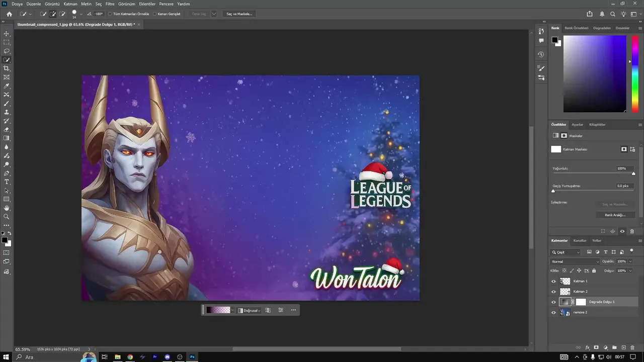Screen dimensions: 644x362
Task: Open the Doğrusal gradient type dropdown
Action: [x=249, y=310]
